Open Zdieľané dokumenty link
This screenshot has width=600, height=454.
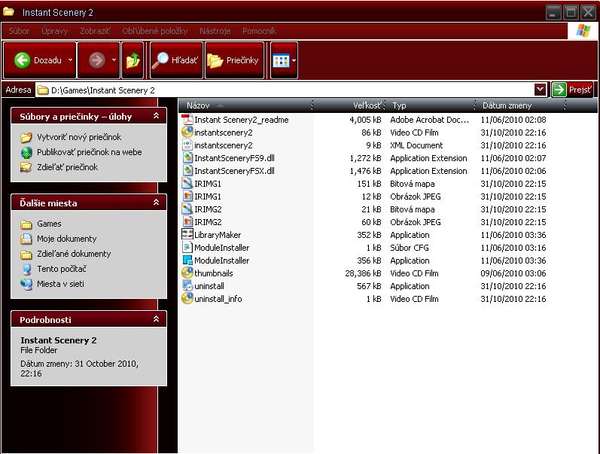point(73,254)
